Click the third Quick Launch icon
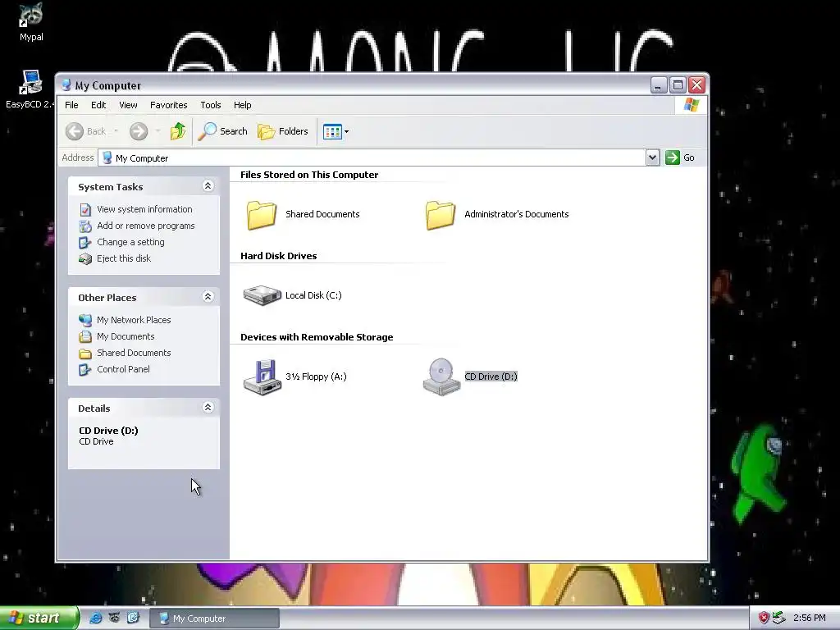The image size is (840, 630). 133,619
